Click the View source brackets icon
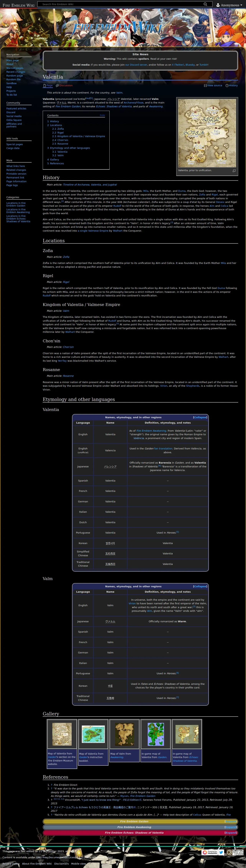246x868 pixels. click(205, 86)
